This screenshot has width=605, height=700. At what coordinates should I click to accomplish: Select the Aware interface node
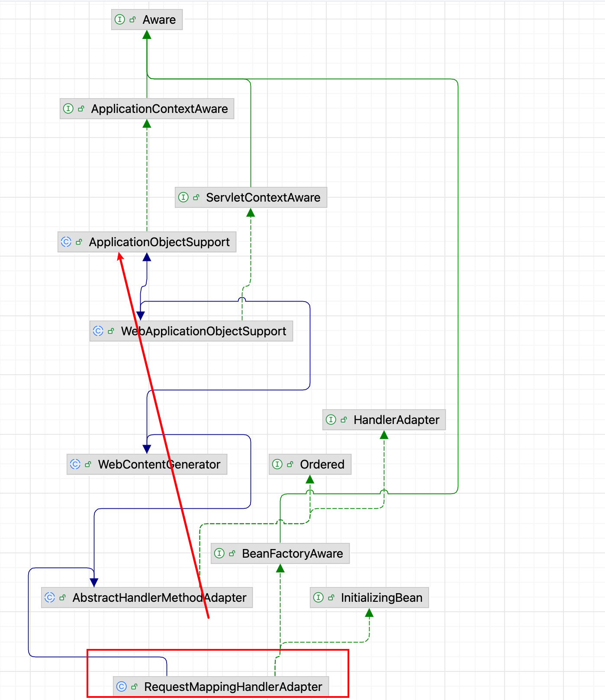pos(159,20)
